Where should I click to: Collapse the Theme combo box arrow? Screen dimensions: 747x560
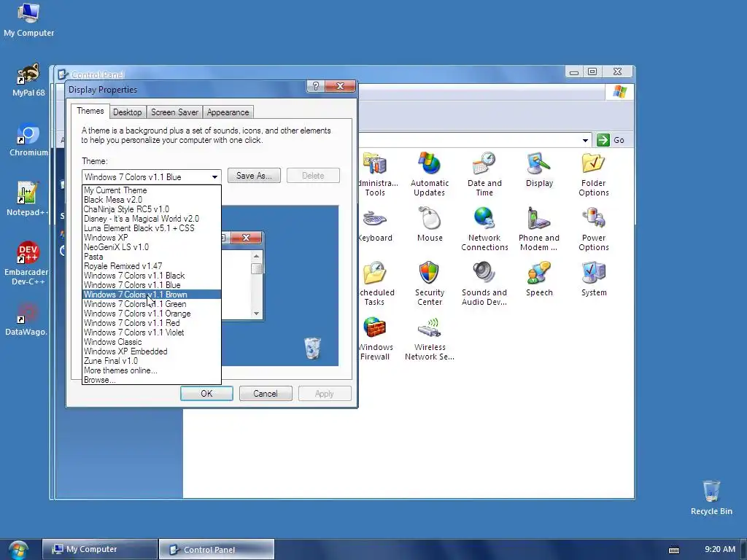point(215,177)
